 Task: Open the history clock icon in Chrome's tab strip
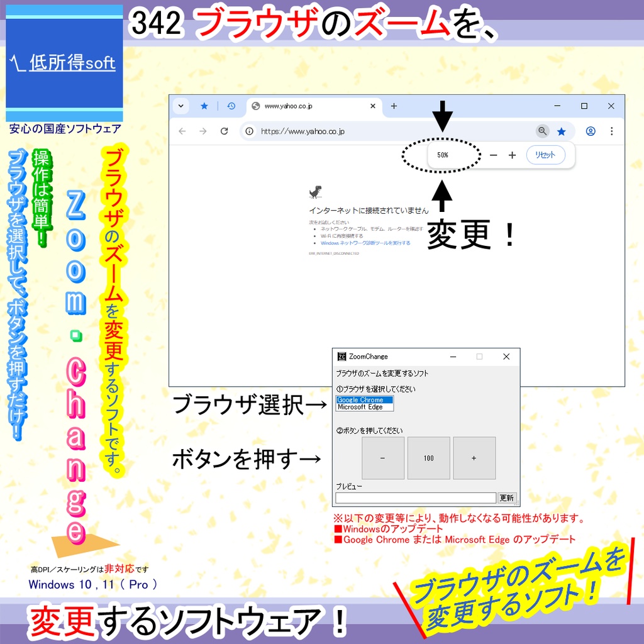[231, 106]
